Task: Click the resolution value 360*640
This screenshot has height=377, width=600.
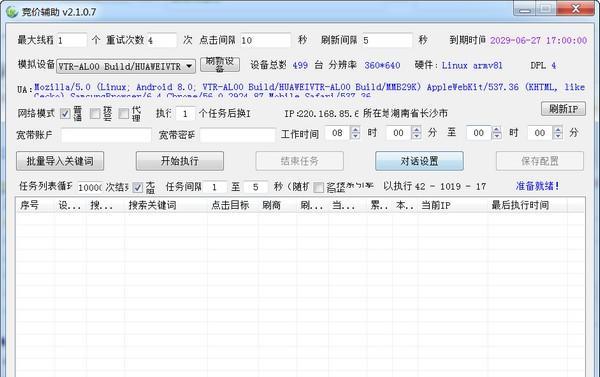Action: (382, 65)
